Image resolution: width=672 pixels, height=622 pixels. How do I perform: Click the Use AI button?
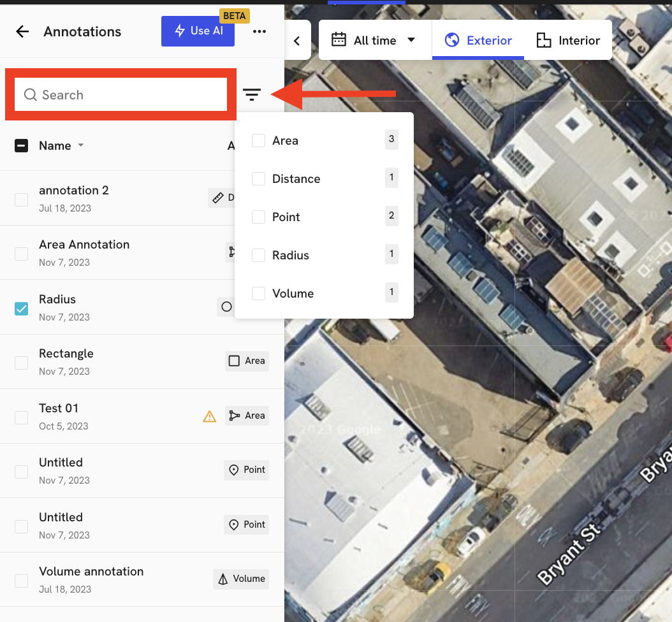[x=198, y=31]
